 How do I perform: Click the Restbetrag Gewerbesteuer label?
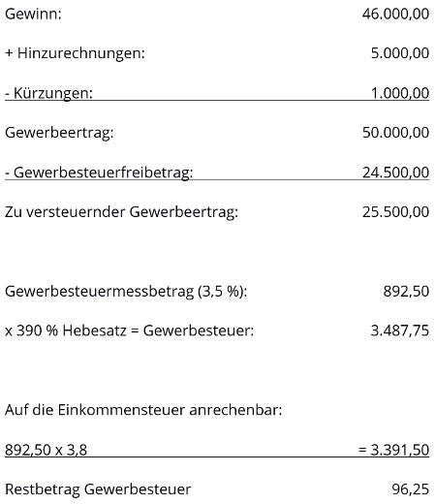98,489
